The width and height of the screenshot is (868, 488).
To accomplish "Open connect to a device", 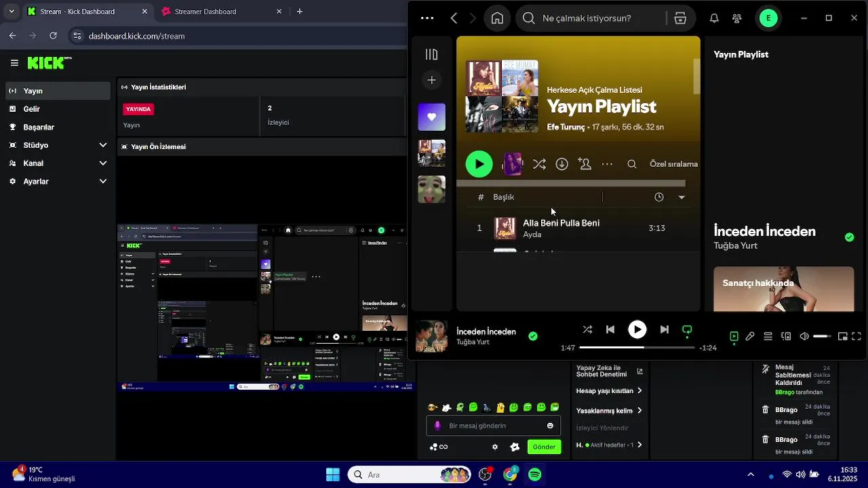I will point(786,336).
